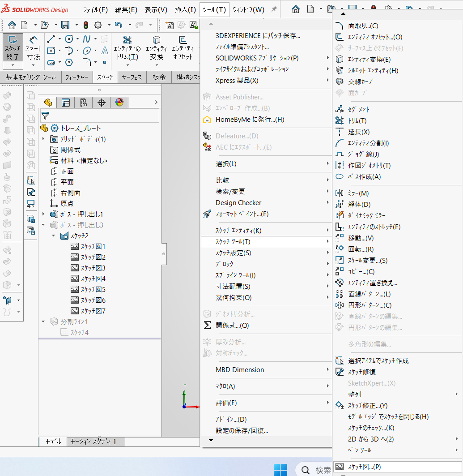This screenshot has height=476, width=463.
Task: Open the DimXpertManager crosshair tab icon
Action: 101,103
